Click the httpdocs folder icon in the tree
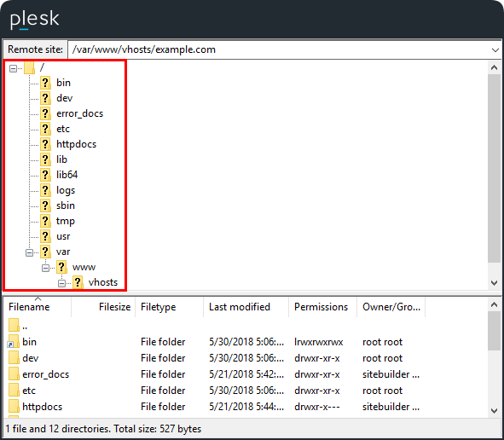Screen dimensions: 504x440 tap(45, 144)
